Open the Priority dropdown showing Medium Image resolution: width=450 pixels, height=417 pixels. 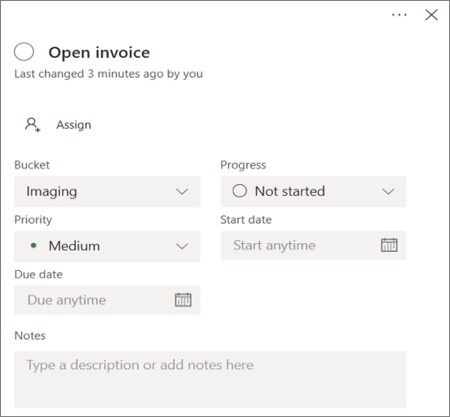tap(107, 246)
